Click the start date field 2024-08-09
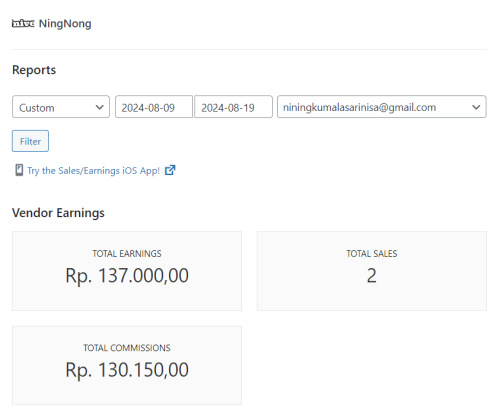This screenshot has height=417, width=500. tap(154, 107)
